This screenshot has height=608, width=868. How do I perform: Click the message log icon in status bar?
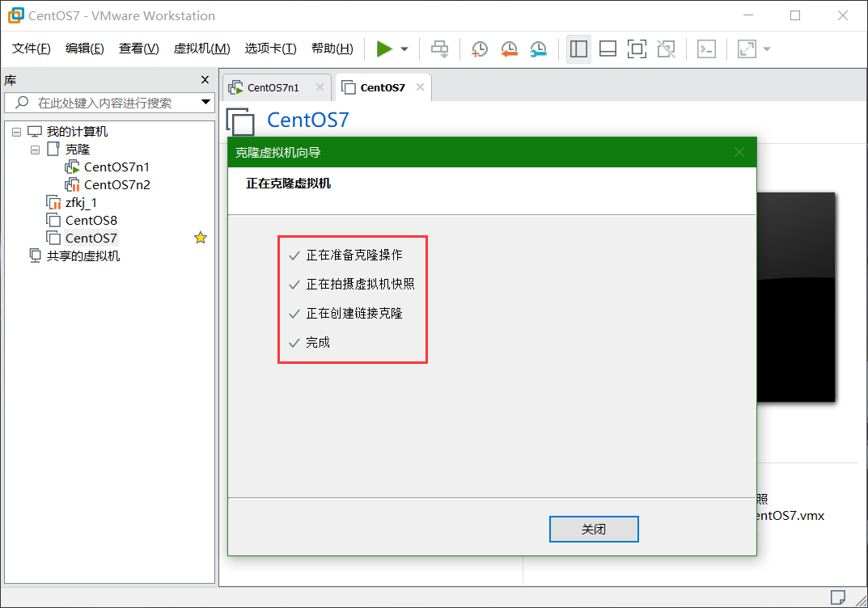837,597
